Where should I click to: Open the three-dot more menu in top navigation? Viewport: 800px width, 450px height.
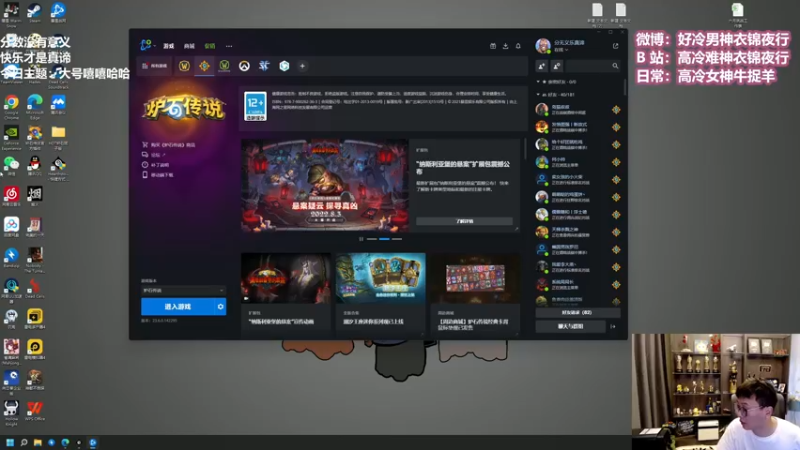pyautogui.click(x=229, y=46)
